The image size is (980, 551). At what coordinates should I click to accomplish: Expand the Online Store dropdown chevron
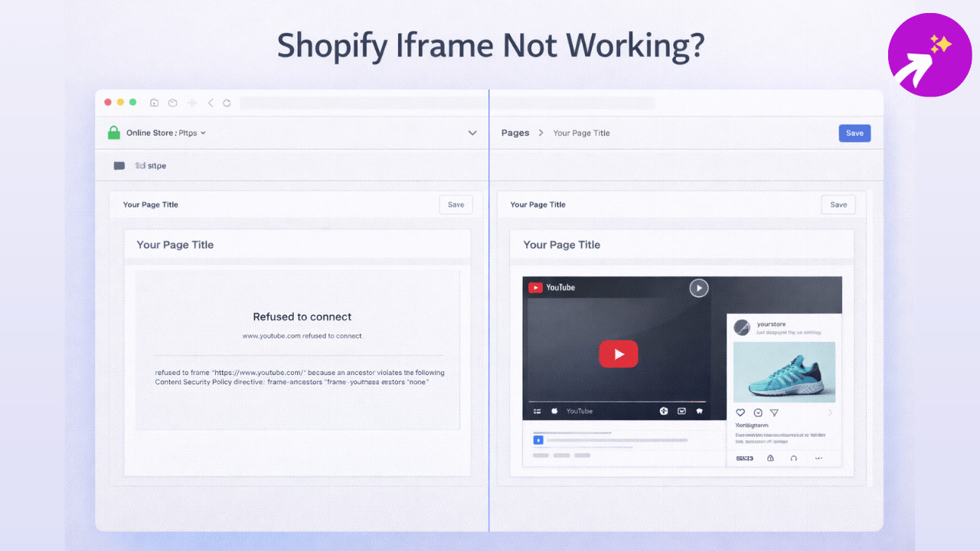[x=203, y=132]
